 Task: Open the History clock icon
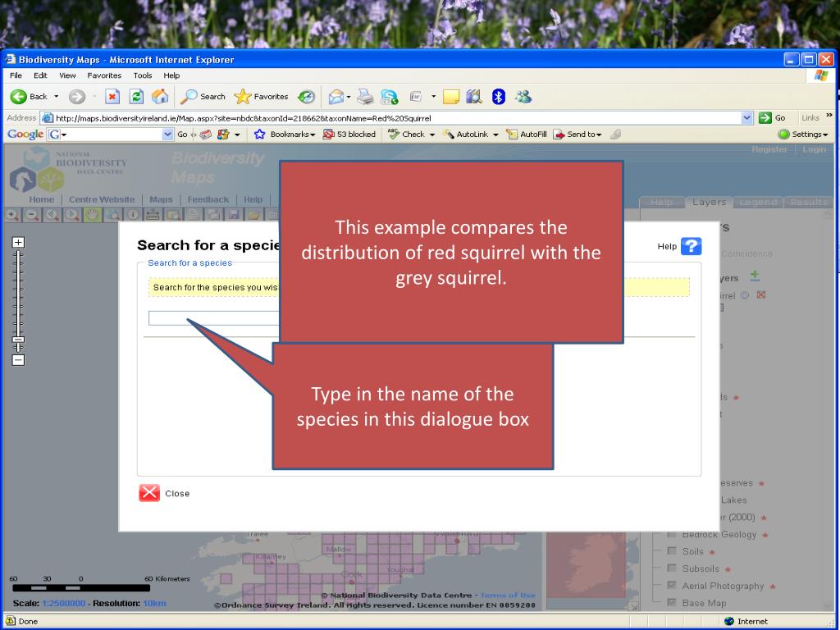307,97
